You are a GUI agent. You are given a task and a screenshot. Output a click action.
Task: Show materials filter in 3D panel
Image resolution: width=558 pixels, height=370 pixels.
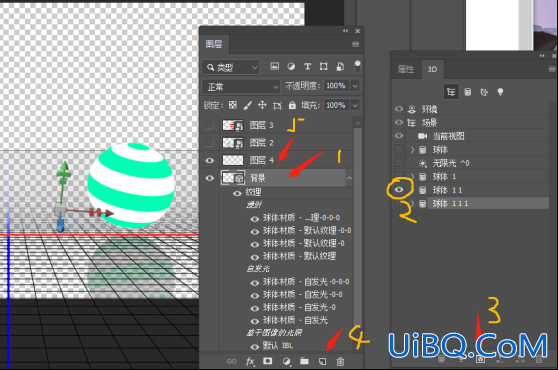pyautogui.click(x=484, y=92)
